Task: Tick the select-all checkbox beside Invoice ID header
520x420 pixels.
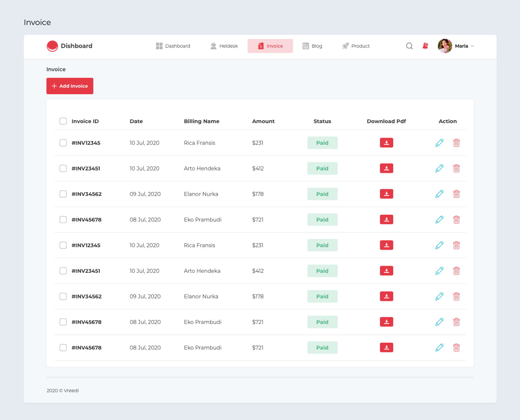Action: click(63, 121)
